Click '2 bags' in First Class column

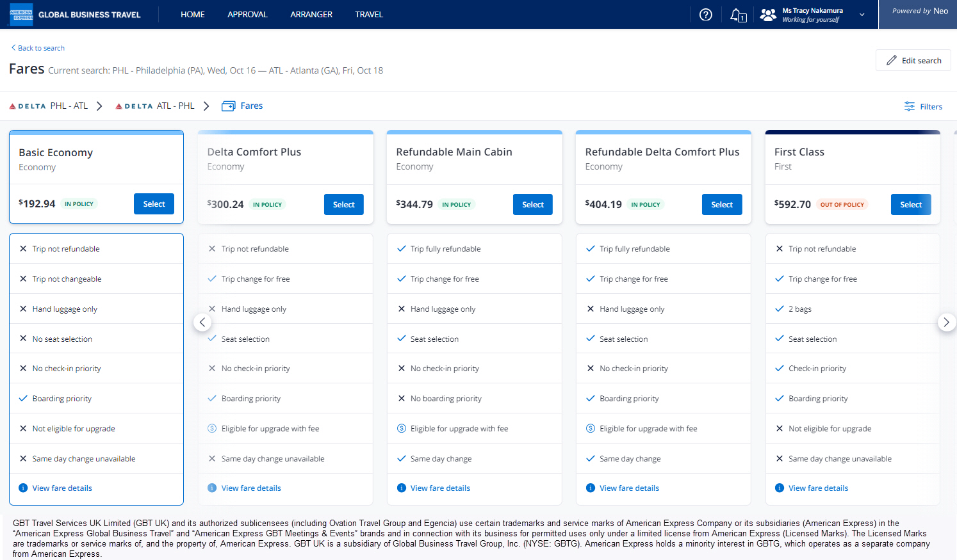click(x=800, y=308)
